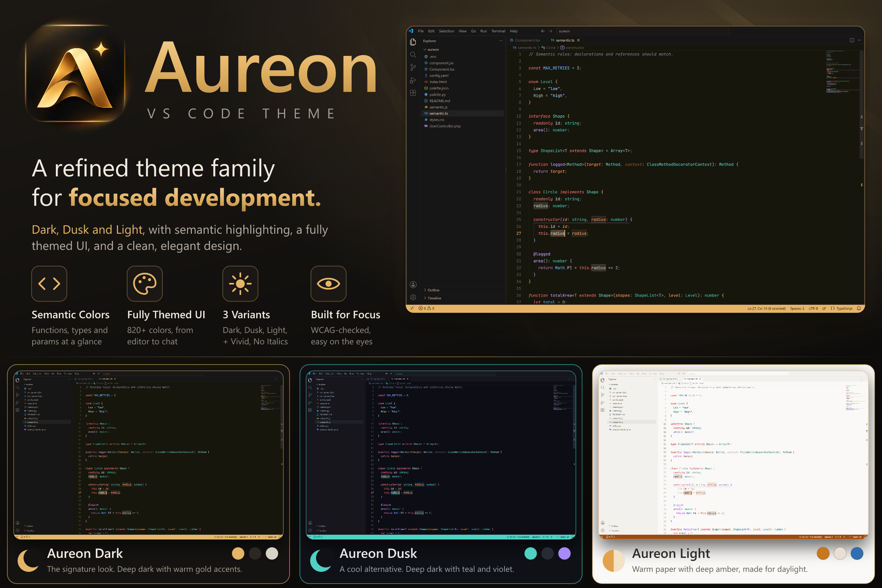Open Explorer panel ellipsis menu
The height and width of the screenshot is (588, 882).
click(501, 41)
